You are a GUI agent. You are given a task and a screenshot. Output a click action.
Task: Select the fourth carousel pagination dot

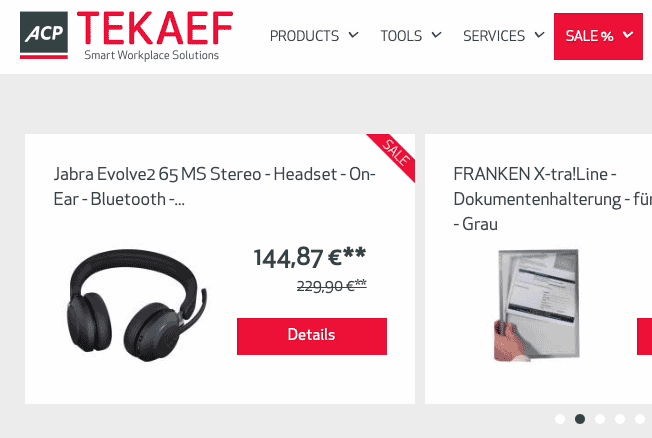coord(620,419)
